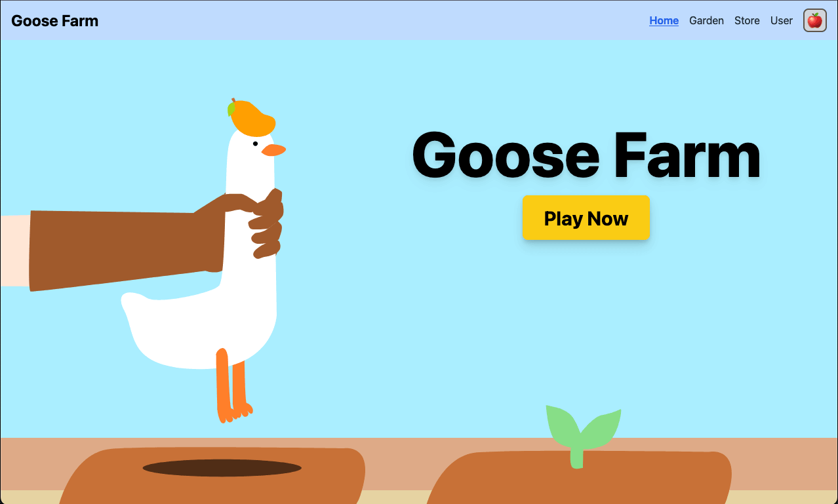Click the goose's orange feet

click(233, 386)
